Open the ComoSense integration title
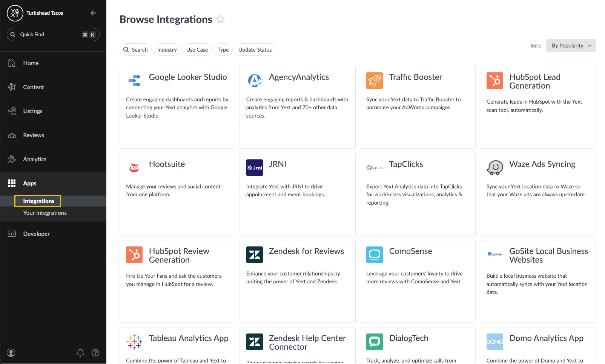The height and width of the screenshot is (364, 605). (x=410, y=251)
